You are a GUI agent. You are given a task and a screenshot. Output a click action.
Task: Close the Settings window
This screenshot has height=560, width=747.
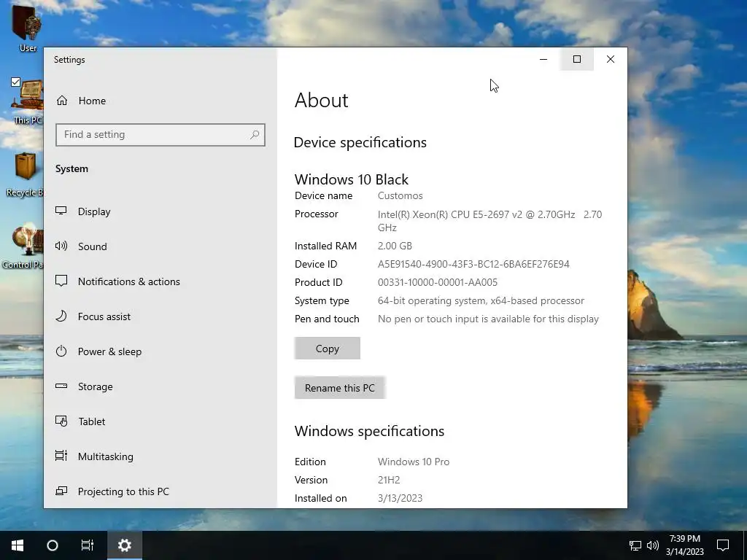[611, 59]
